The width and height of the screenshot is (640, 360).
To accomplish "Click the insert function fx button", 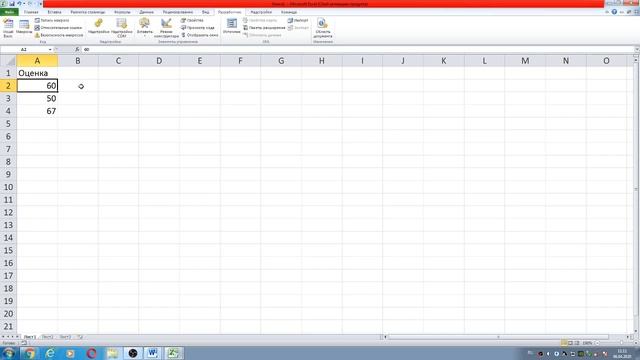I will point(77,49).
